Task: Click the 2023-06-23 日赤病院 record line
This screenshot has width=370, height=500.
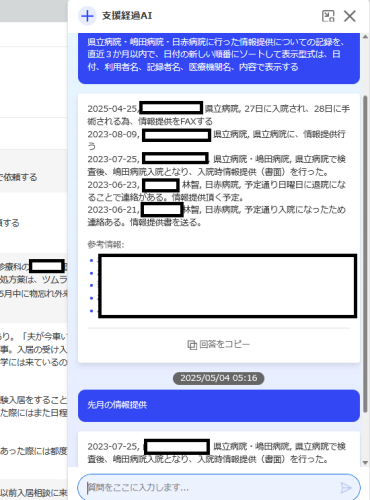Action: click(217, 191)
